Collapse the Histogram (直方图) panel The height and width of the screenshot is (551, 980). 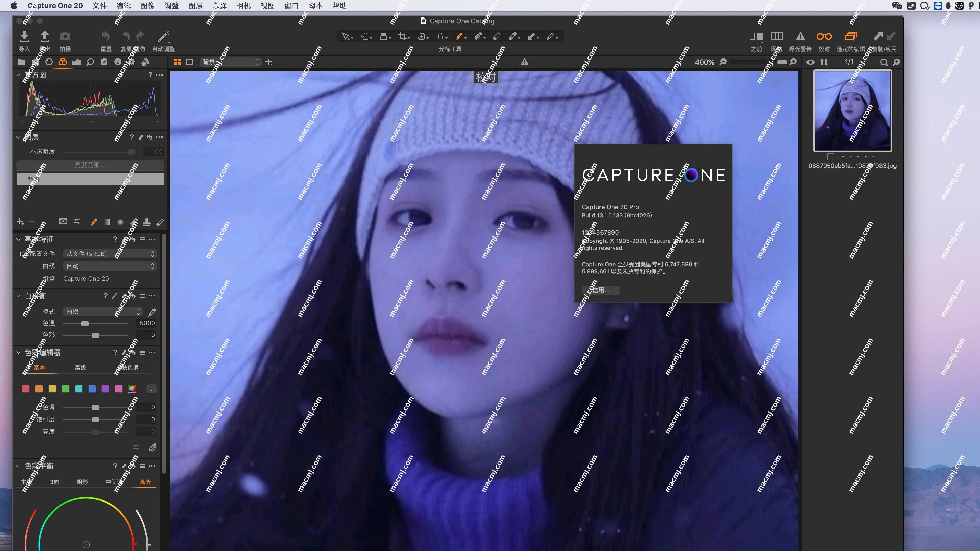18,75
